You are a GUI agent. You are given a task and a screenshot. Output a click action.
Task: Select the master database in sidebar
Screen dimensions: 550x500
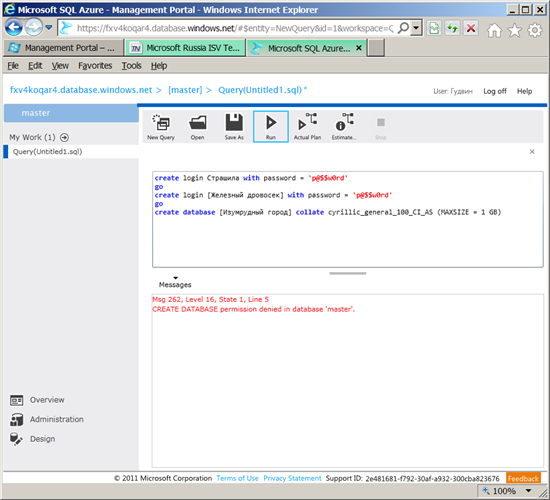[x=71, y=113]
